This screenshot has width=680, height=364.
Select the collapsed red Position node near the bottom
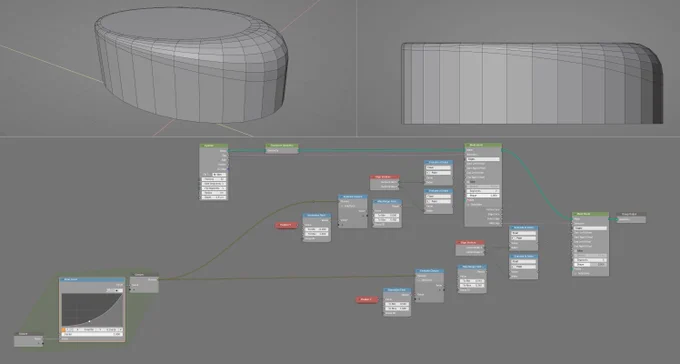[367, 299]
